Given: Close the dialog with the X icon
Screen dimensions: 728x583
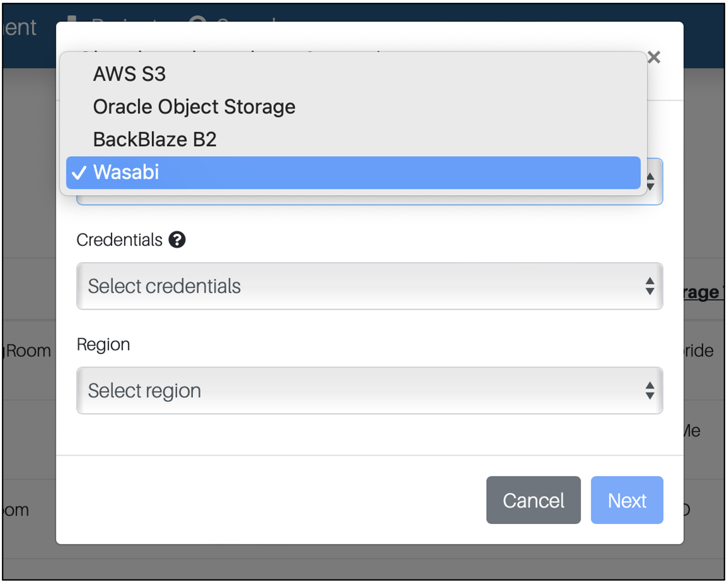Looking at the screenshot, I should point(654,57).
